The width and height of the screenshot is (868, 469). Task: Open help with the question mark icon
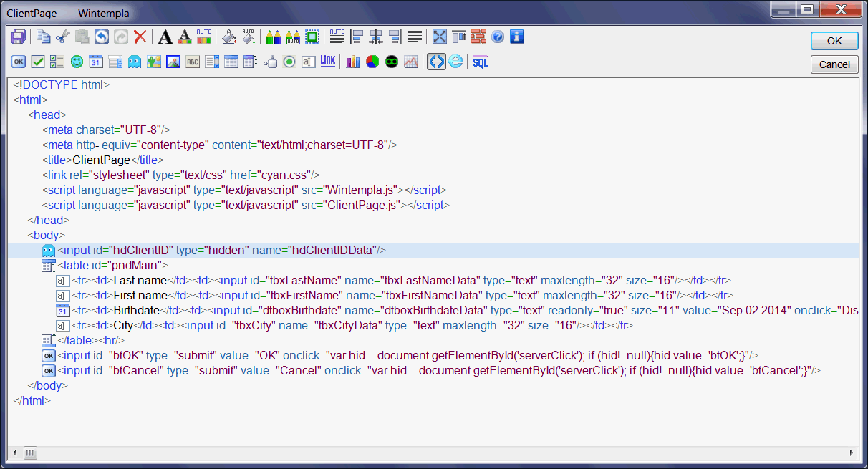click(x=498, y=37)
